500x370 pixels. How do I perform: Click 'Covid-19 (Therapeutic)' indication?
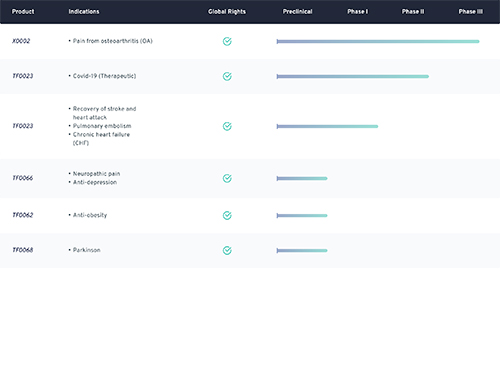tap(104, 76)
